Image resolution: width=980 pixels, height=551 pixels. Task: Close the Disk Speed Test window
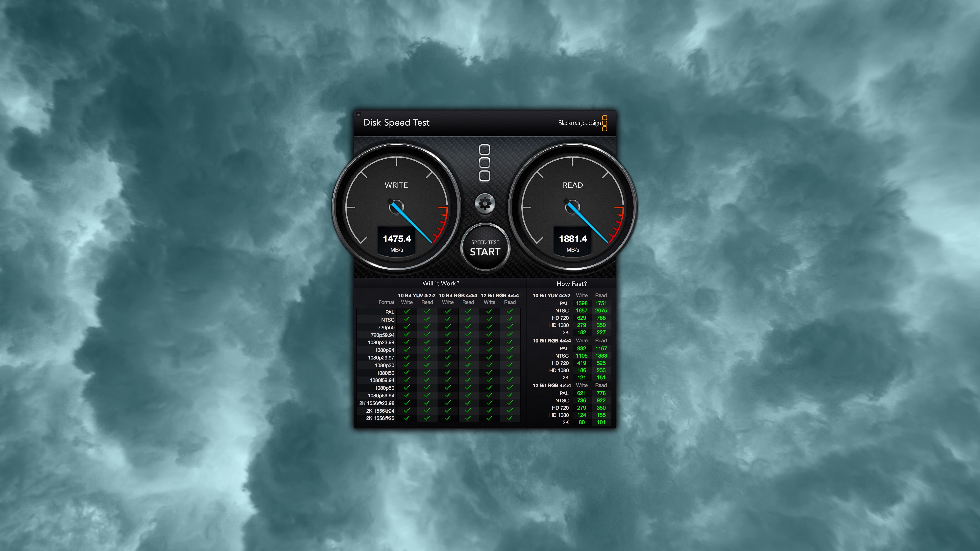(358, 114)
